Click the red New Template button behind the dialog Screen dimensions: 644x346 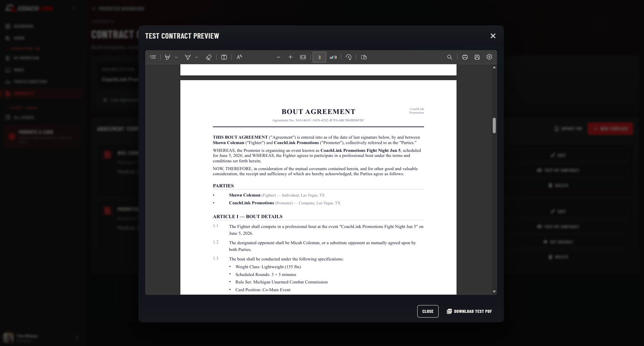(x=610, y=129)
